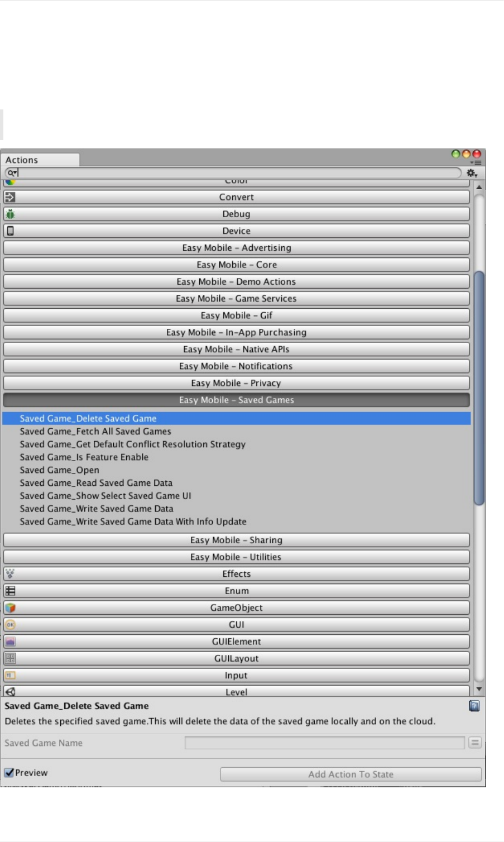This screenshot has height=842, width=504.
Task: Expand the GameObject category
Action: [236, 607]
